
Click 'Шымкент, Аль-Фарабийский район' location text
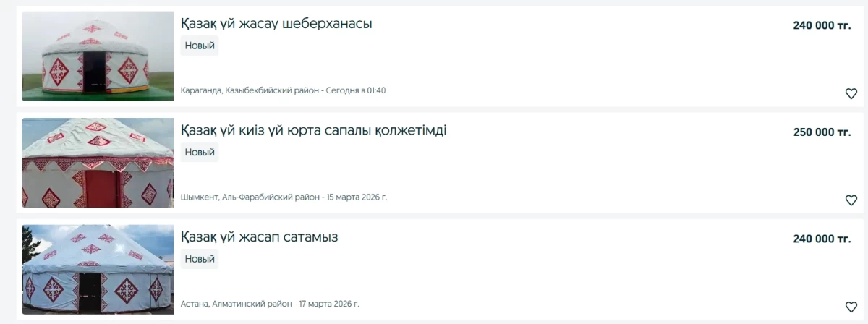[250, 197]
